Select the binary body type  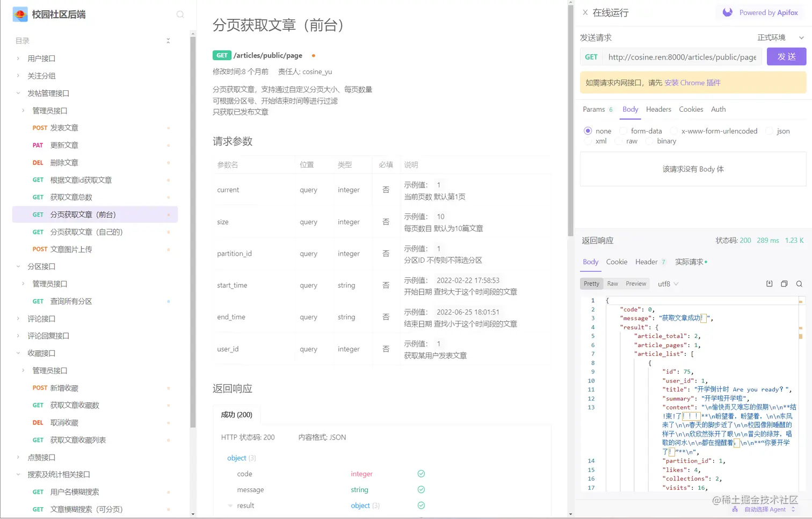coord(649,141)
